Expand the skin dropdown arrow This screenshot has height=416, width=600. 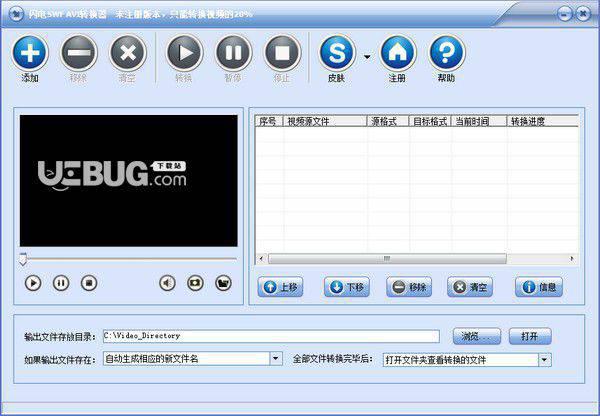click(x=367, y=57)
